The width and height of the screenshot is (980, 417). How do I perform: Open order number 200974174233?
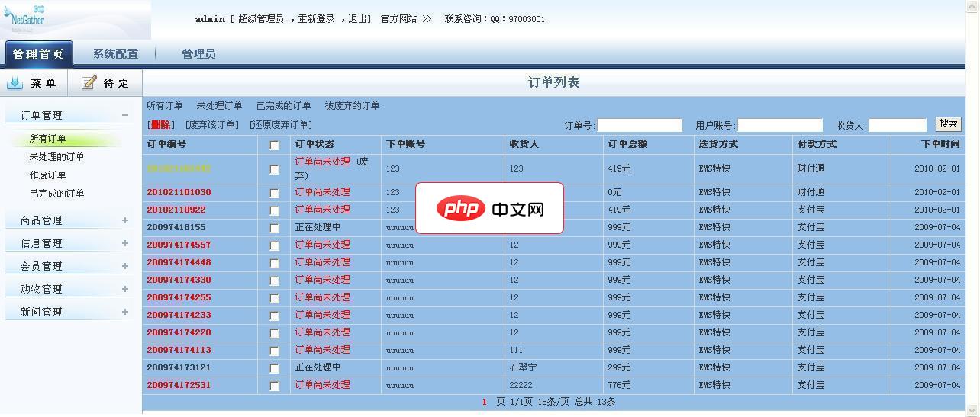coord(179,315)
